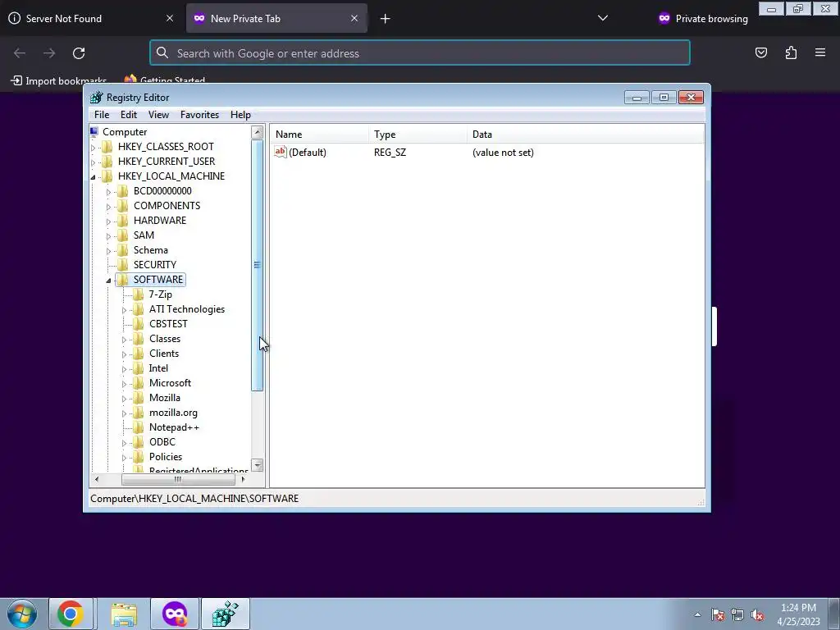840x630 pixels.
Task: Collapse the HKEY_LOCAL_MACHINE key
Action: click(94, 177)
